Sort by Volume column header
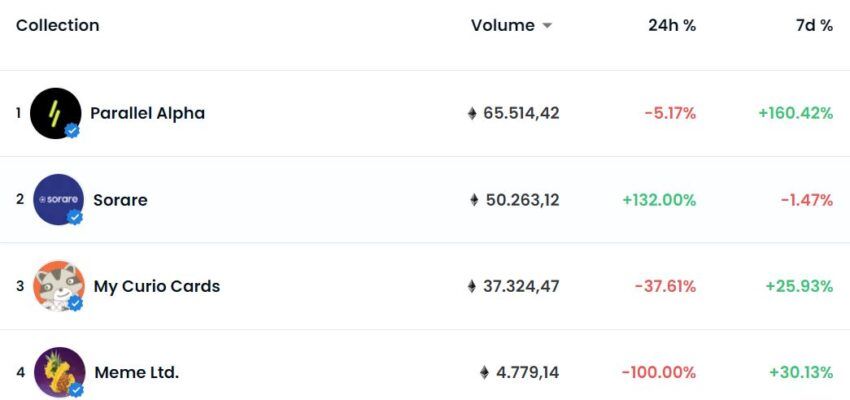Image resolution: width=850 pixels, height=400 pixels. (x=503, y=25)
